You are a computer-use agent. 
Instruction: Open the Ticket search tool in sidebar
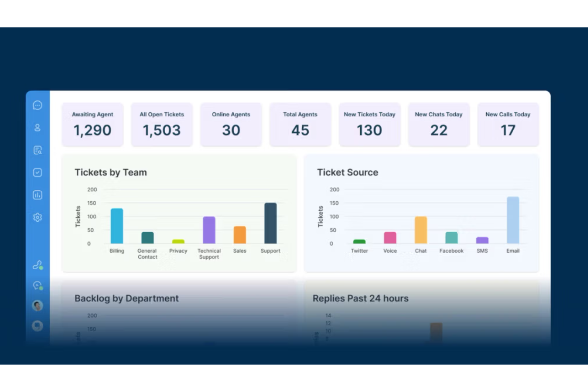[x=37, y=150]
